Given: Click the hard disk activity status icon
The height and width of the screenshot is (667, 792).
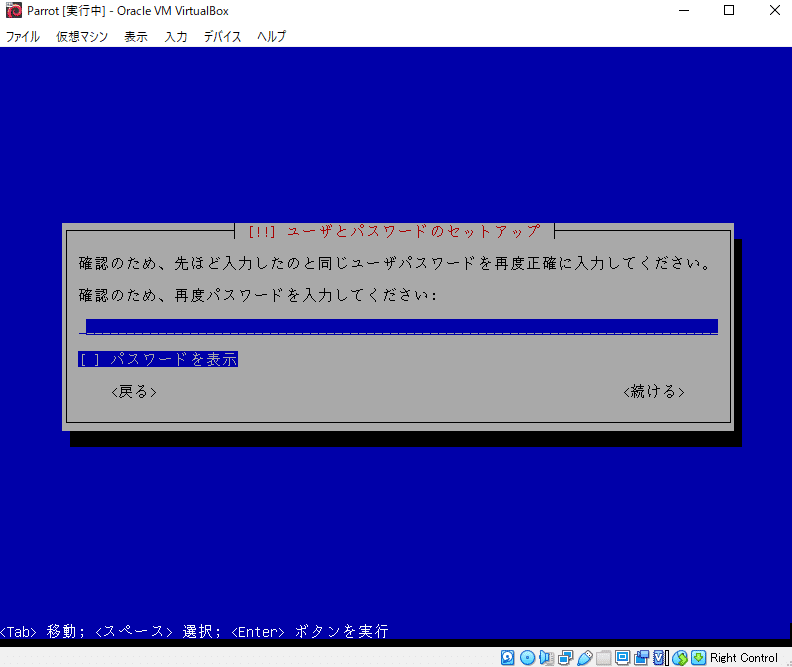Looking at the screenshot, I should [x=508, y=657].
